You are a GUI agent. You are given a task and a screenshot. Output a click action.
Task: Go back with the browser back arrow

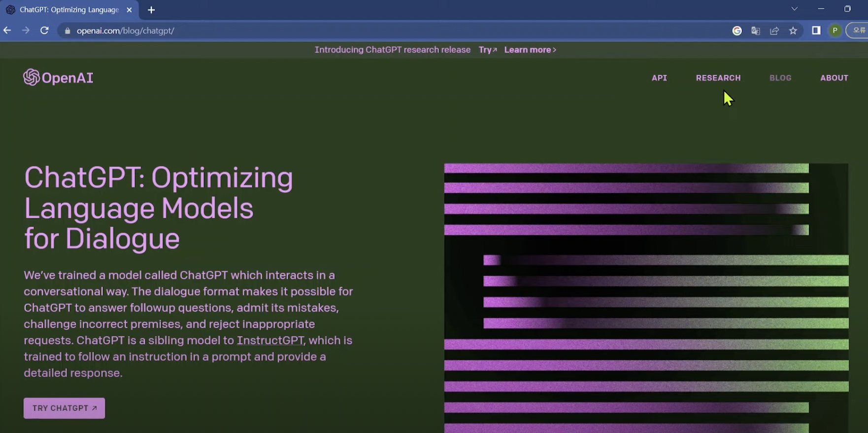tap(7, 31)
